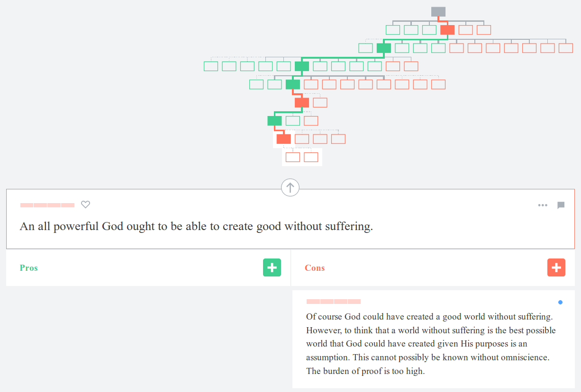
Task: Select the currently highlighted red node
Action: [x=283, y=139]
